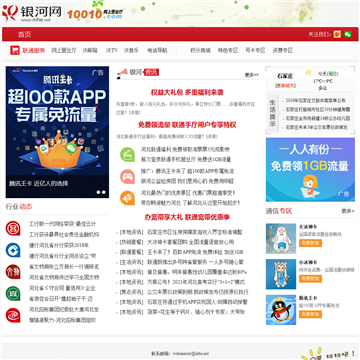Image resolution: width=360 pixels, height=360 pixels.
Task: Open 资费专区 section
Action: (x=282, y=51)
